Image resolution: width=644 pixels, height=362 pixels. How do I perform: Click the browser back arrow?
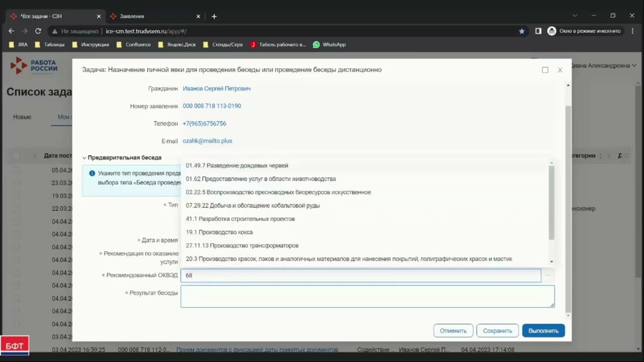point(12,31)
